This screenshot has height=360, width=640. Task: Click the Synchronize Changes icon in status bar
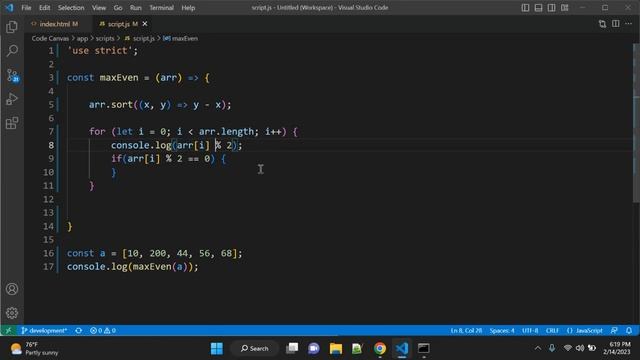point(78,330)
